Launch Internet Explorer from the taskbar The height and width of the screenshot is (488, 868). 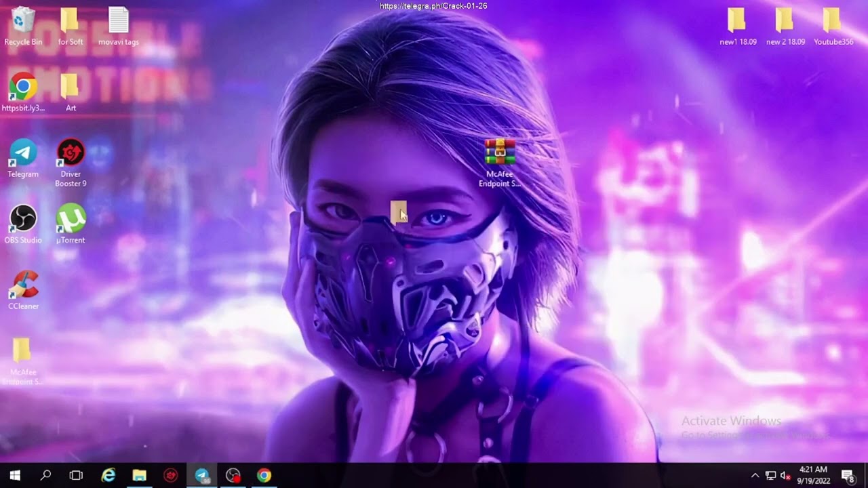[108, 475]
